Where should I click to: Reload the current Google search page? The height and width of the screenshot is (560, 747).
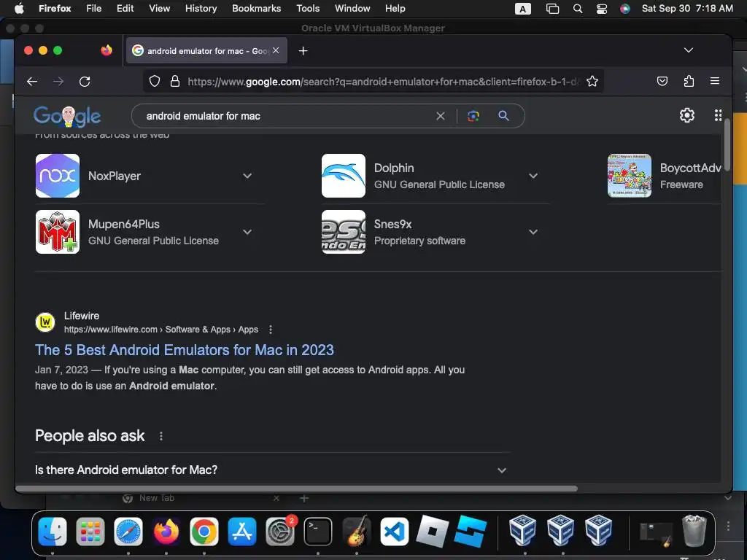(x=85, y=82)
